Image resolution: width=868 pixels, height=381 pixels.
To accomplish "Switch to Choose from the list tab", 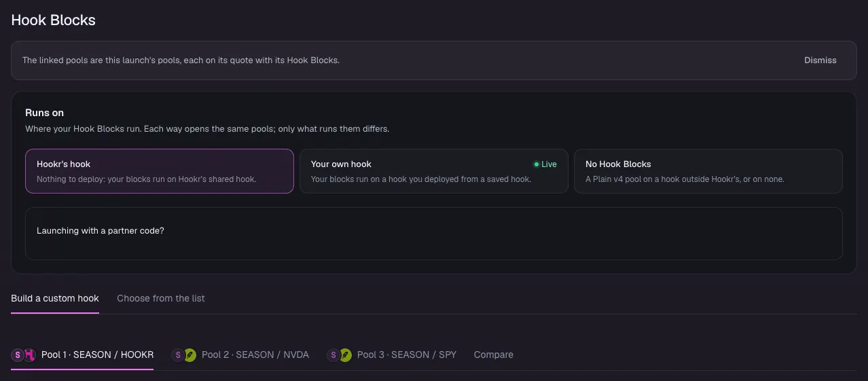I will pos(161,298).
